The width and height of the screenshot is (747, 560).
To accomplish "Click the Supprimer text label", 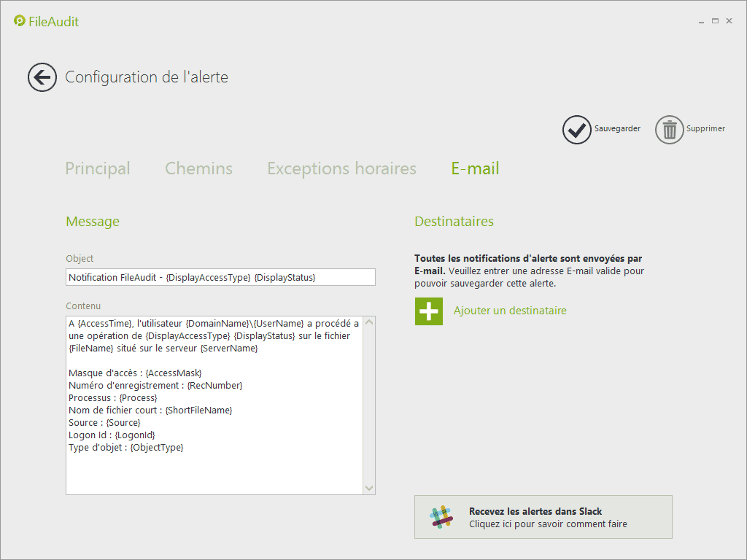I will tap(705, 129).
